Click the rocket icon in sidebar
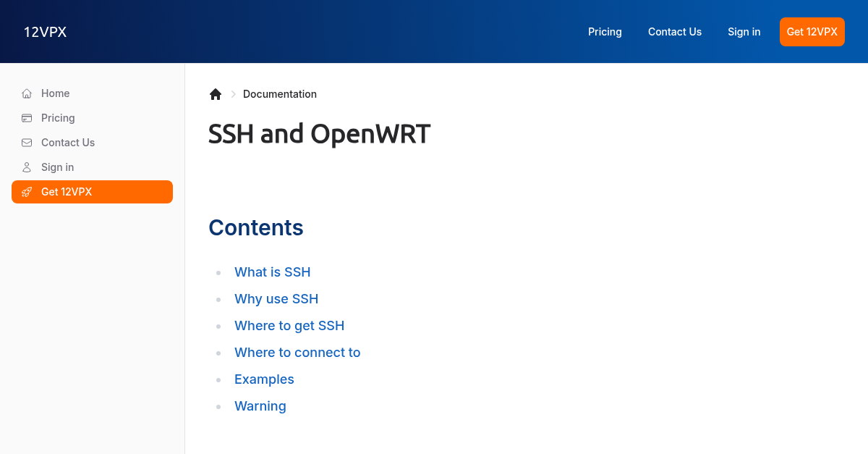 (27, 192)
